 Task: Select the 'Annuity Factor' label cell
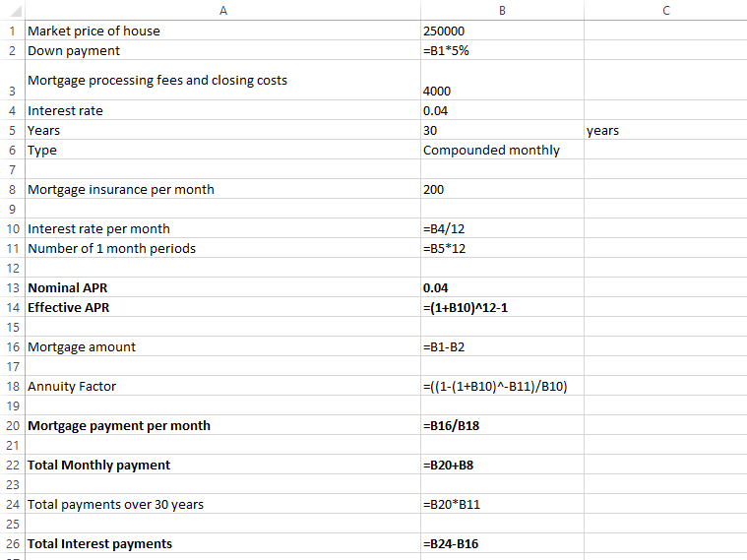(223, 386)
